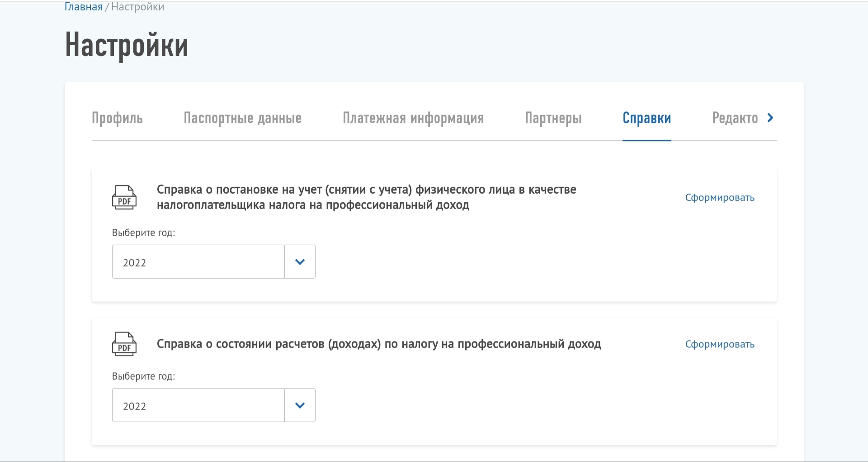The image size is (868, 462).
Task: Go to Главная via breadcrumb link
Action: (x=84, y=7)
